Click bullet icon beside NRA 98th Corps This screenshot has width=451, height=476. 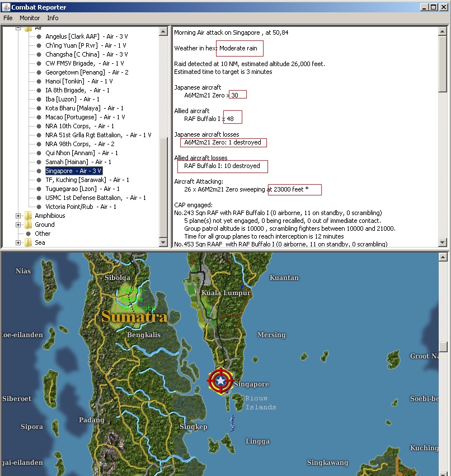(x=39, y=144)
